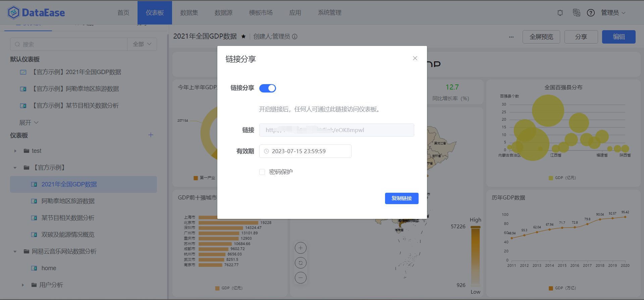The image size is (644, 300).
Task: Click the 第一产业 legend color swatch
Action: point(196,178)
